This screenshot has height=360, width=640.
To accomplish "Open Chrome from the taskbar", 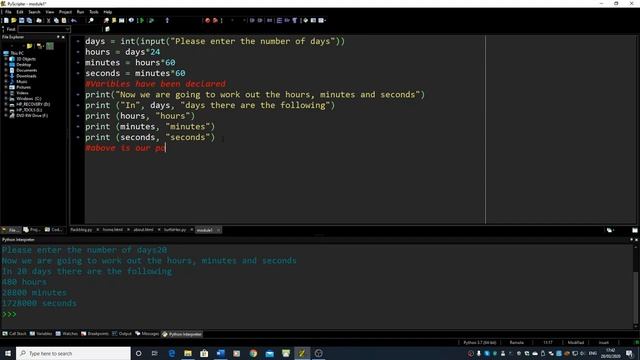I will click(x=253, y=353).
